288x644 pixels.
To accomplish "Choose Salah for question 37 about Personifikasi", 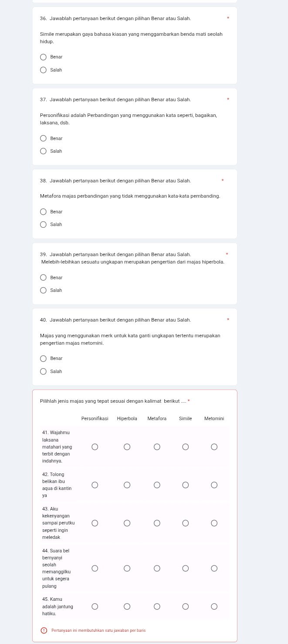I will [43, 151].
